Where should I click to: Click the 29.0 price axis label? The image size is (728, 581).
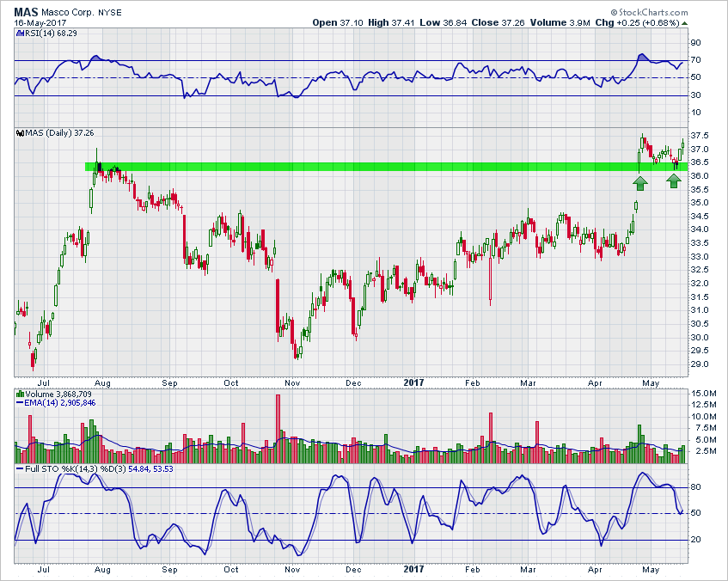click(700, 364)
